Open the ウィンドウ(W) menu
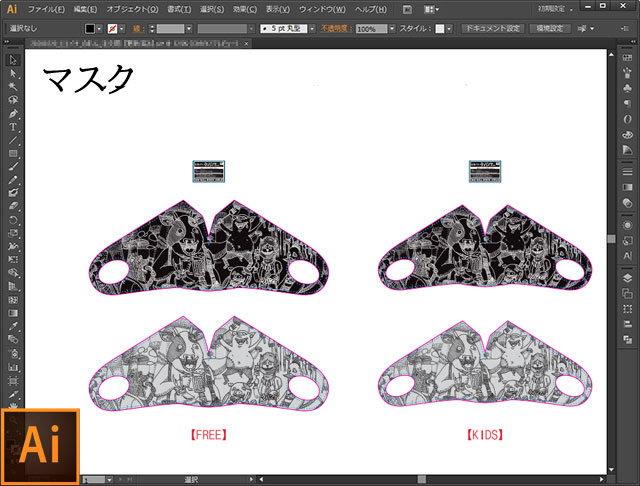The image size is (640, 486). point(322,9)
